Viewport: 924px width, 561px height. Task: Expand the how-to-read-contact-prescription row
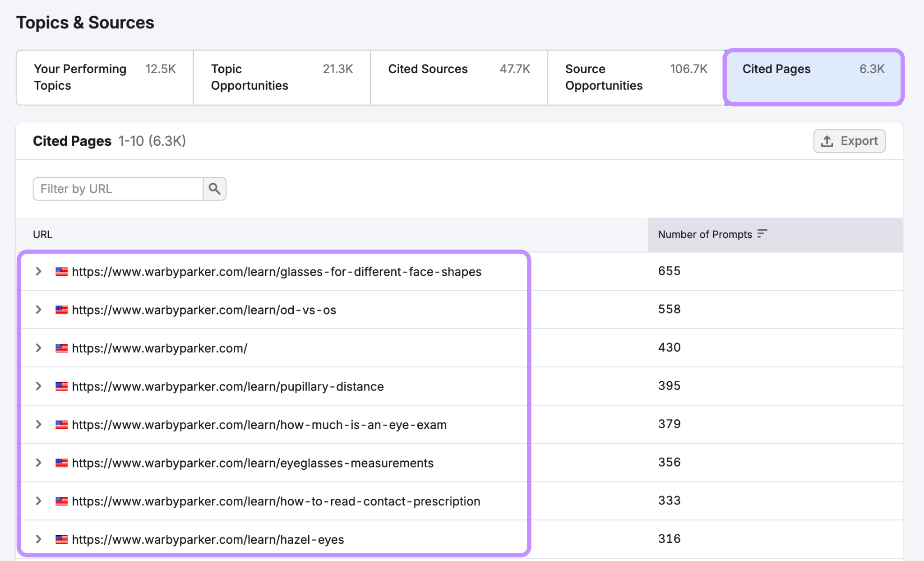click(x=39, y=501)
